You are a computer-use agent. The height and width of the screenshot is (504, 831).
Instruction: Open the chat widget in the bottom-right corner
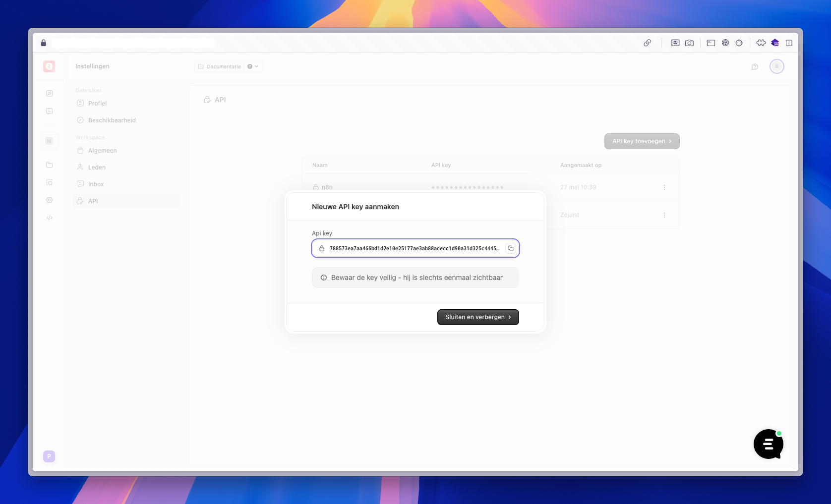tap(768, 444)
